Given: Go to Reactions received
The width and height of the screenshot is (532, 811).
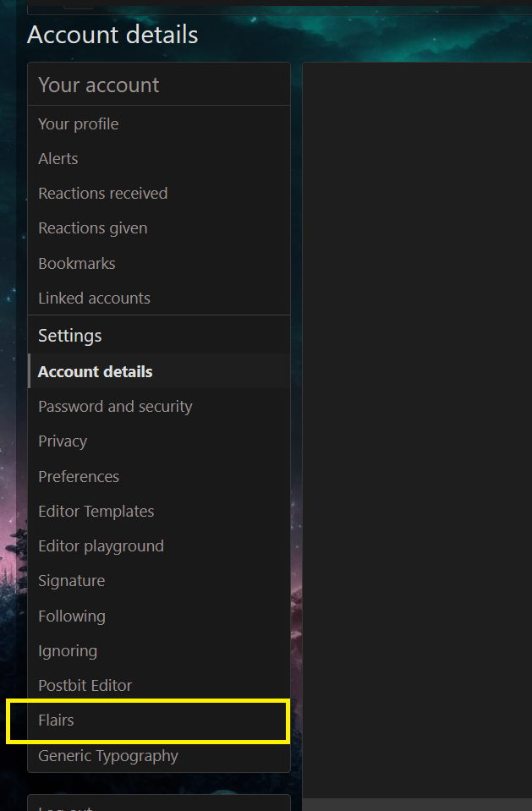Looking at the screenshot, I should [x=159, y=193].
